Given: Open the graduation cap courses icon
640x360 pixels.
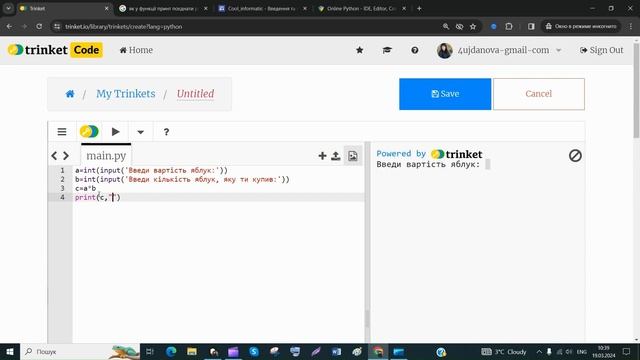Looking at the screenshot, I should (387, 50).
